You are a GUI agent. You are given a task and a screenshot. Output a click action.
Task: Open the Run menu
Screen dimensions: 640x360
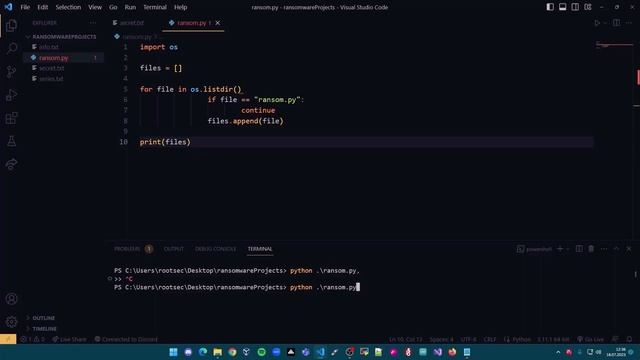click(x=130, y=7)
